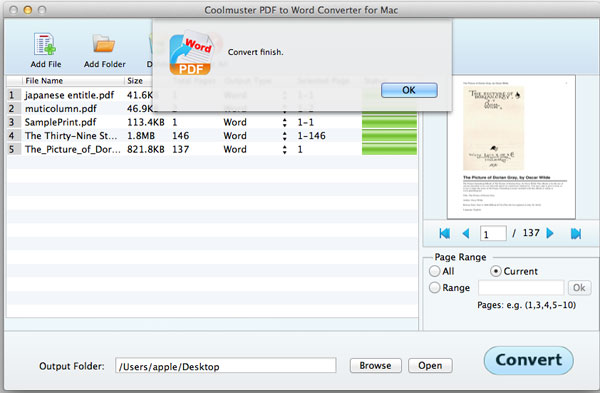Click progress bar for The_Picture_of_Dor
Viewport: 600px width, 393px height.
pos(389,149)
